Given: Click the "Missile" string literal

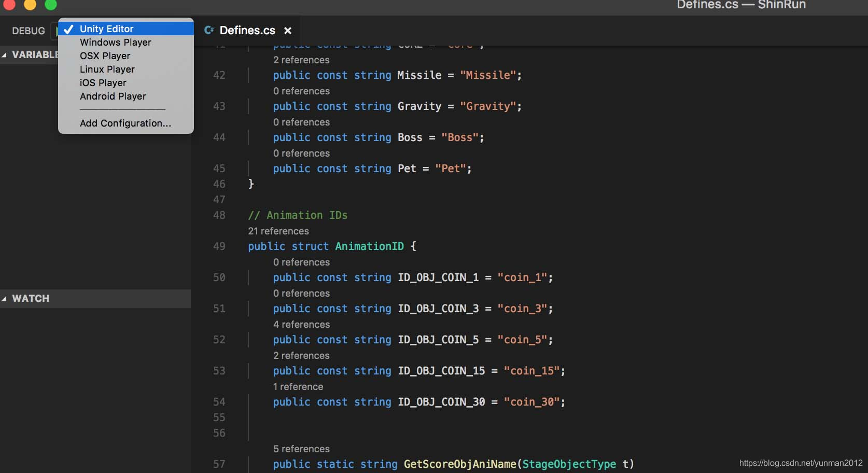Looking at the screenshot, I should [x=488, y=75].
